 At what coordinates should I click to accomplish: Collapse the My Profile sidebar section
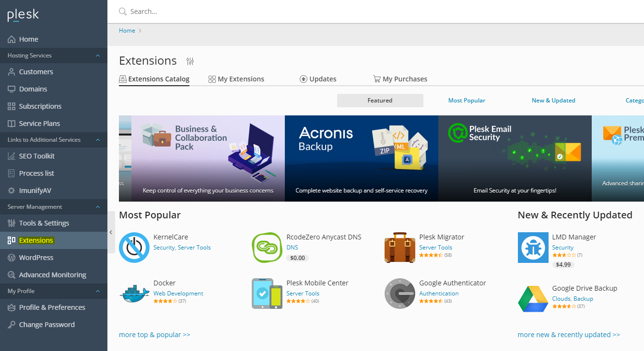click(98, 291)
